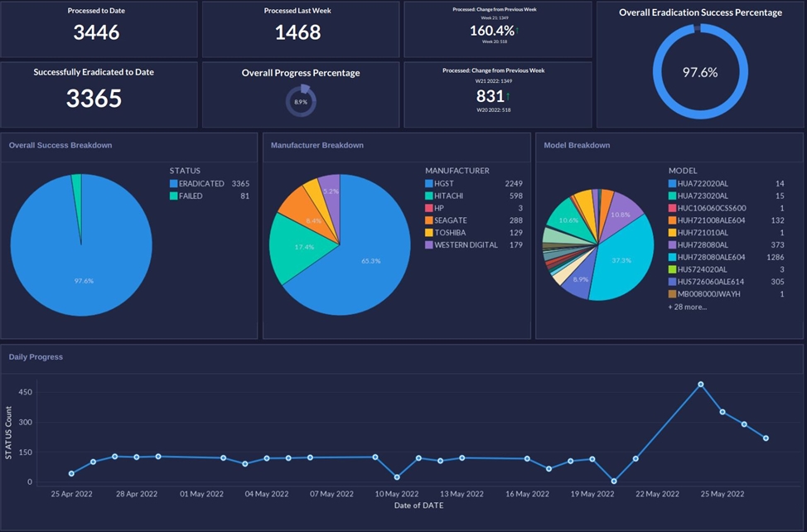Click the green up arrow beside 831
Screen dimensions: 807x532
(508, 98)
